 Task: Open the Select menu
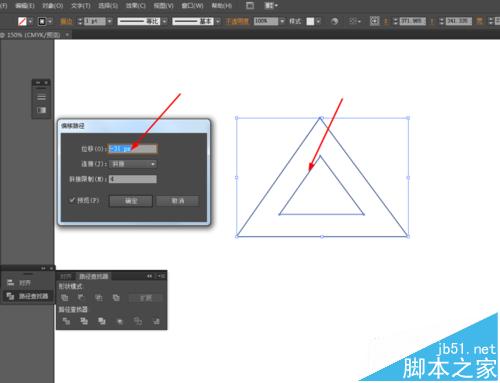tap(108, 6)
